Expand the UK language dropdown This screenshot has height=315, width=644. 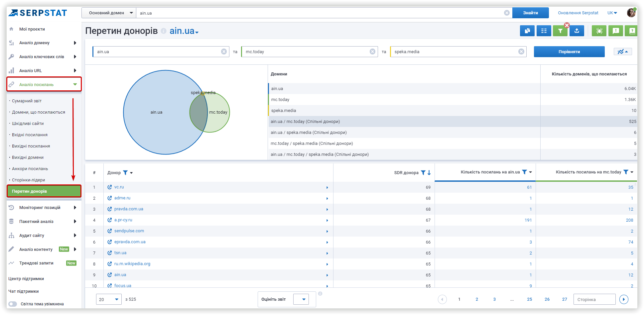tap(612, 13)
